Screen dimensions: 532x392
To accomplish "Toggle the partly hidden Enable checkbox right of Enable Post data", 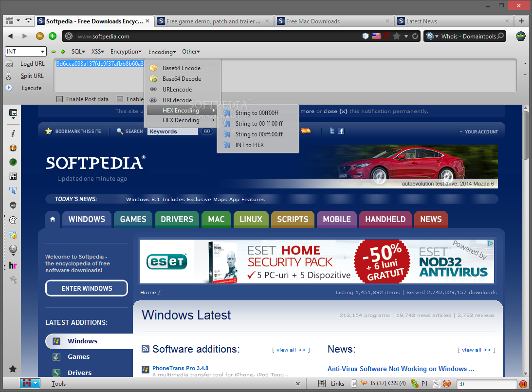I will coord(120,99).
